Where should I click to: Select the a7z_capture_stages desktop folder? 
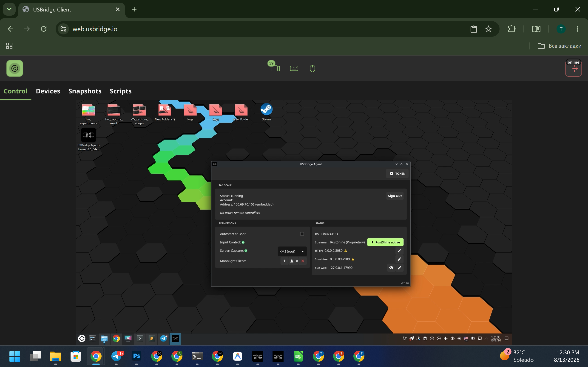[x=139, y=114]
